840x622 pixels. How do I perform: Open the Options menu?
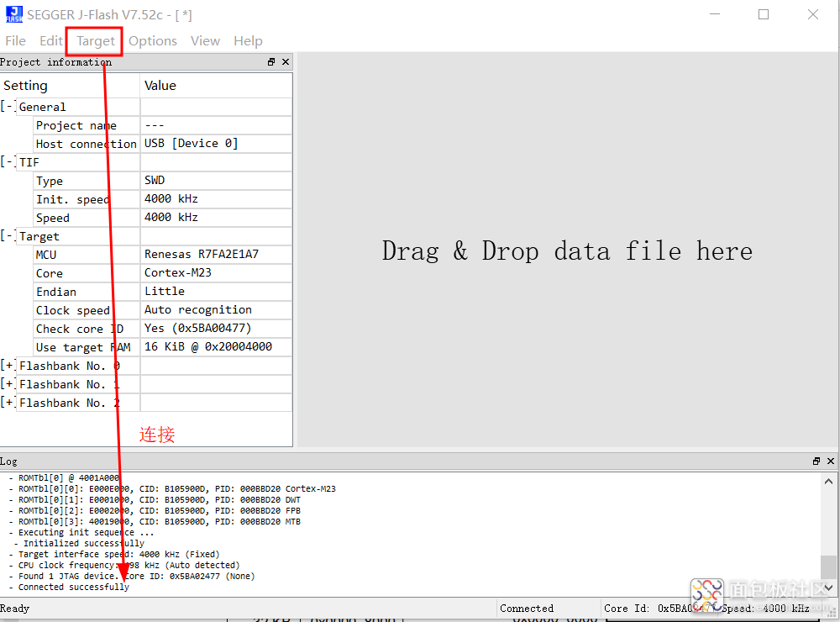153,41
